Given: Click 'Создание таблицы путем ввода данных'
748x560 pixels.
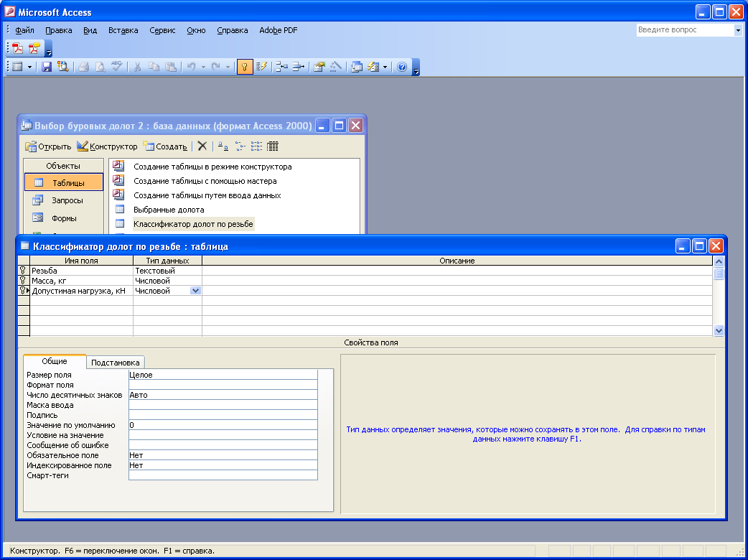Looking at the screenshot, I should (x=207, y=195).
